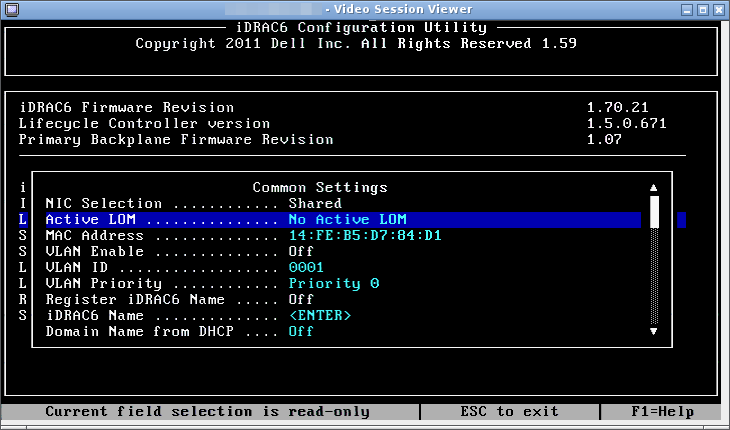Viewport: 730px width, 430px height.
Task: Open iDRAC6 Name <ENTER> entry
Action: 320,316
